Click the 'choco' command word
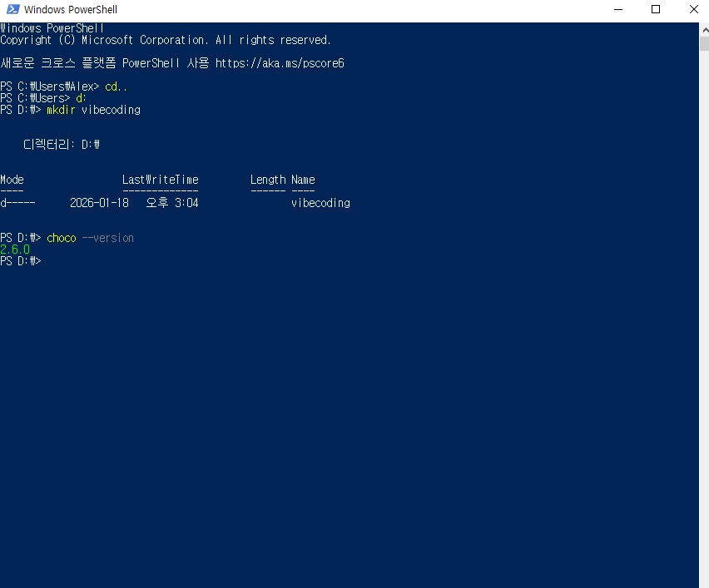The height and width of the screenshot is (588, 709). point(61,238)
